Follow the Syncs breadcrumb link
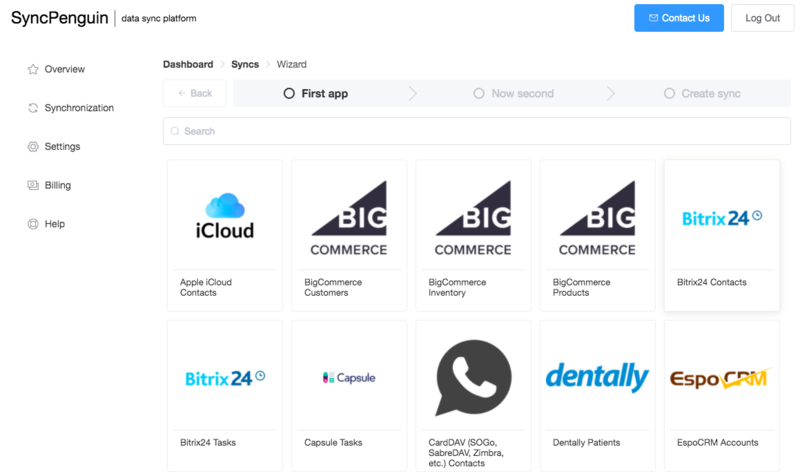 tap(245, 64)
